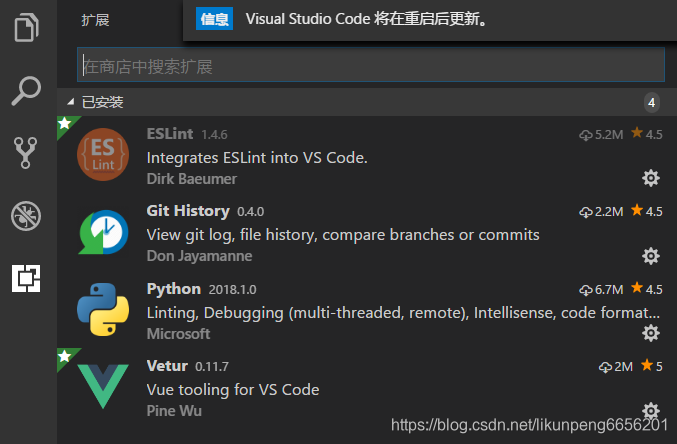This screenshot has height=444, width=677.
Task: Open the gear menu for Python extension
Action: (x=651, y=333)
